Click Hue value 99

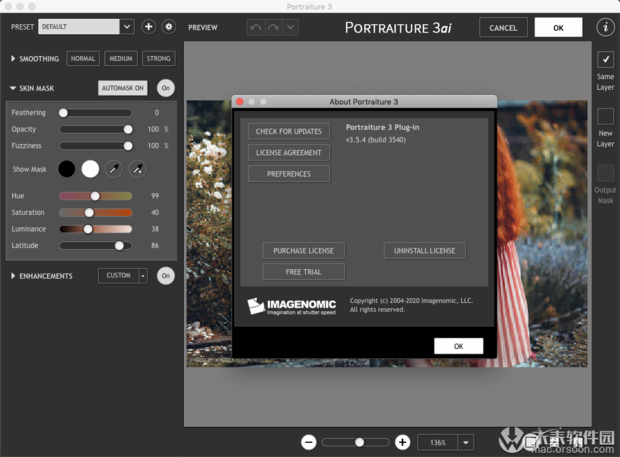point(155,196)
